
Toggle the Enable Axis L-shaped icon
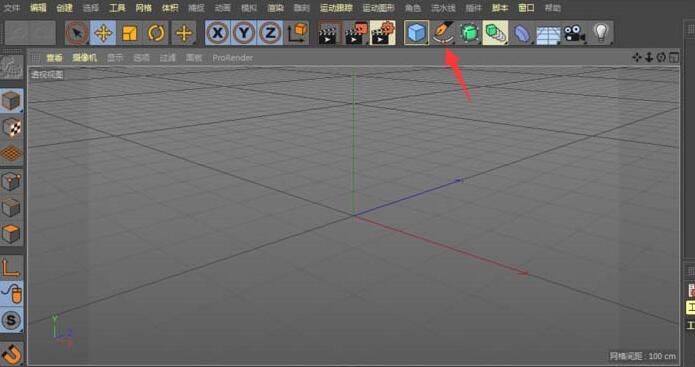tap(12, 267)
